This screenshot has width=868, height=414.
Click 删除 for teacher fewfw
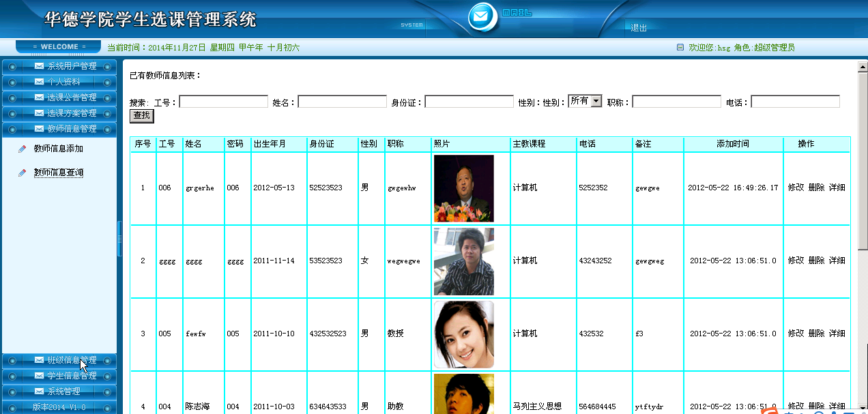click(816, 334)
